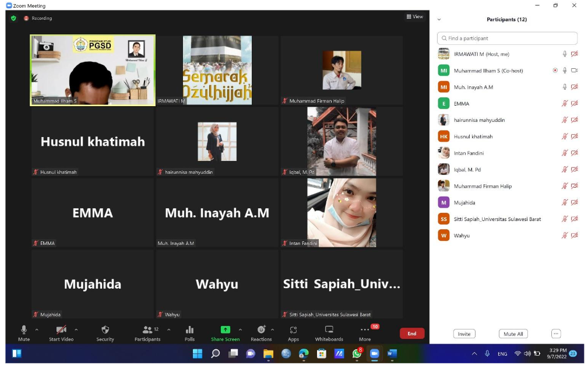Image resolution: width=588 pixels, height=368 pixels.
Task: Open the participants panel ellipsis menu
Action: (x=556, y=334)
